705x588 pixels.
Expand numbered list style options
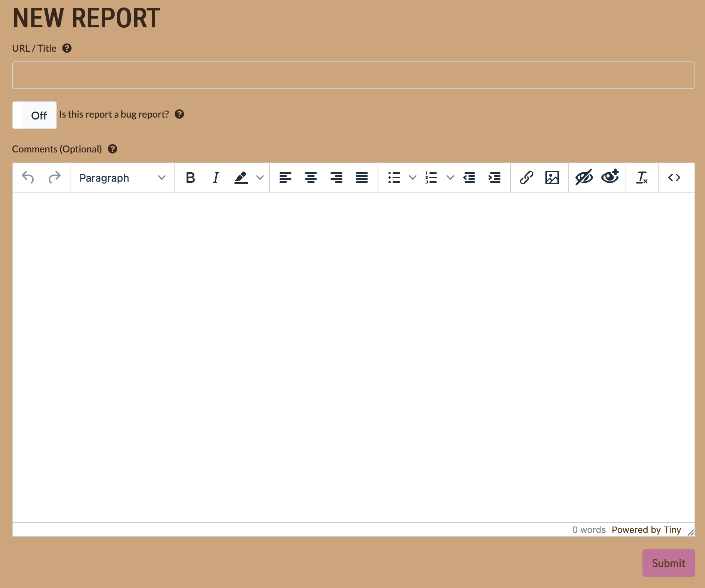click(x=450, y=178)
